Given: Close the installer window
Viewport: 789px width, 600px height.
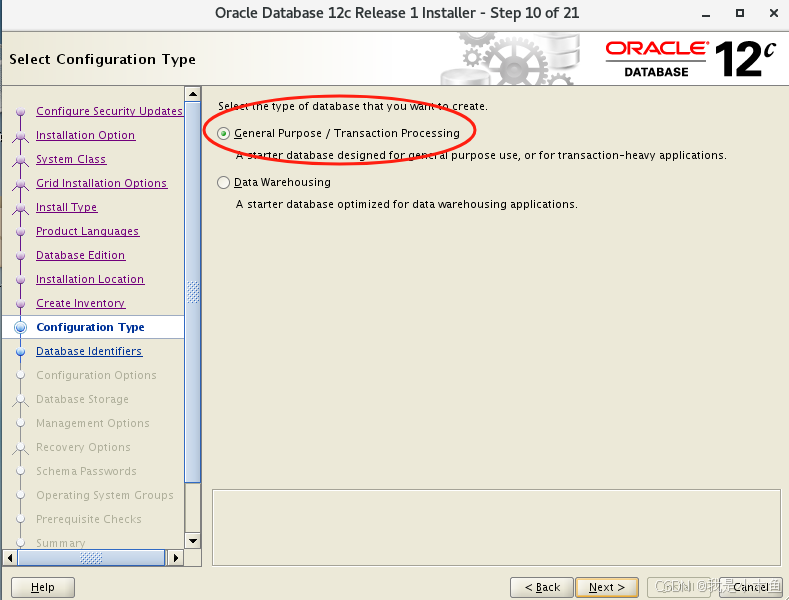Looking at the screenshot, I should (x=774, y=13).
